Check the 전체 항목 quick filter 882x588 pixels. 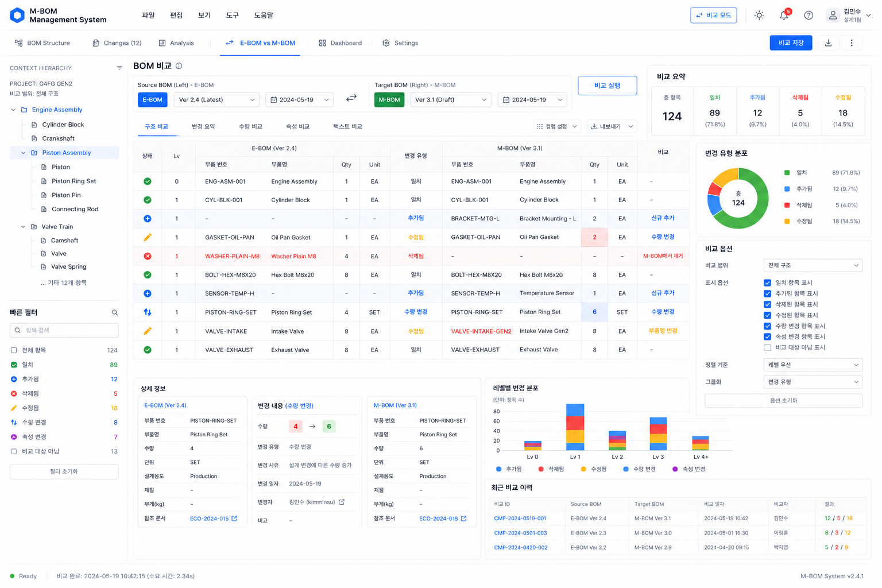coord(14,350)
